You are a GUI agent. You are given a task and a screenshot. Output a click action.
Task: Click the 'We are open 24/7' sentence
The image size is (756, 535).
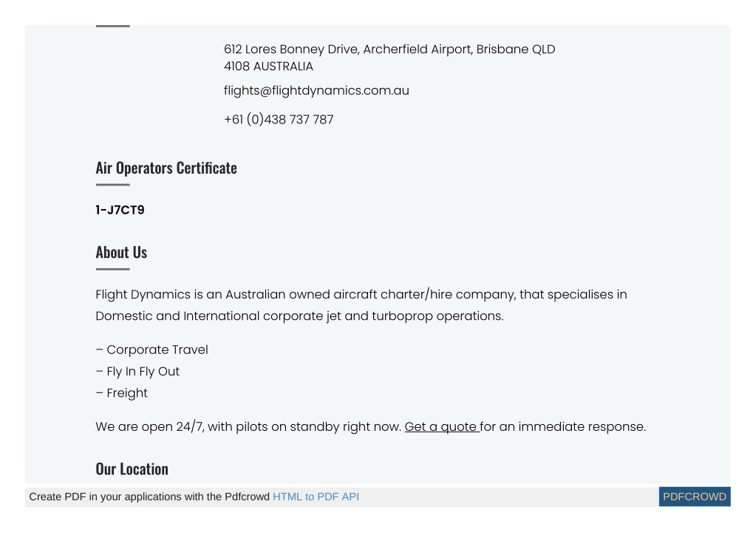(x=371, y=427)
